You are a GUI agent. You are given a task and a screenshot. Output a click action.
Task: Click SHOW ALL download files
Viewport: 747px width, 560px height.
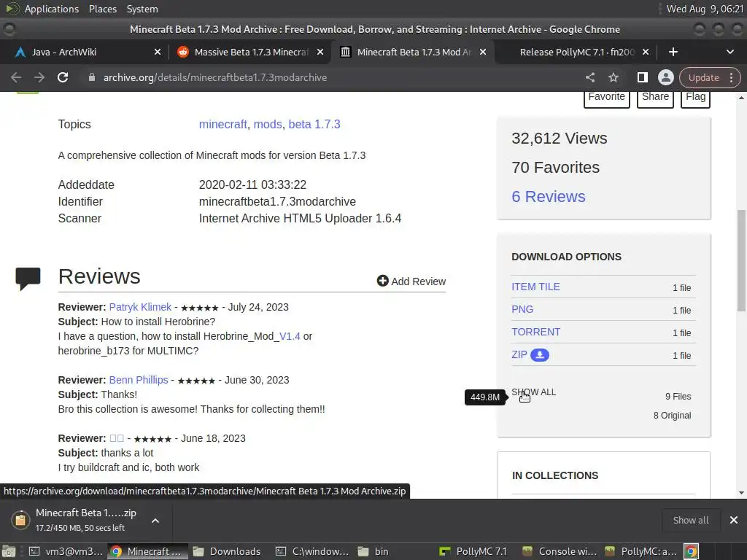tap(533, 392)
